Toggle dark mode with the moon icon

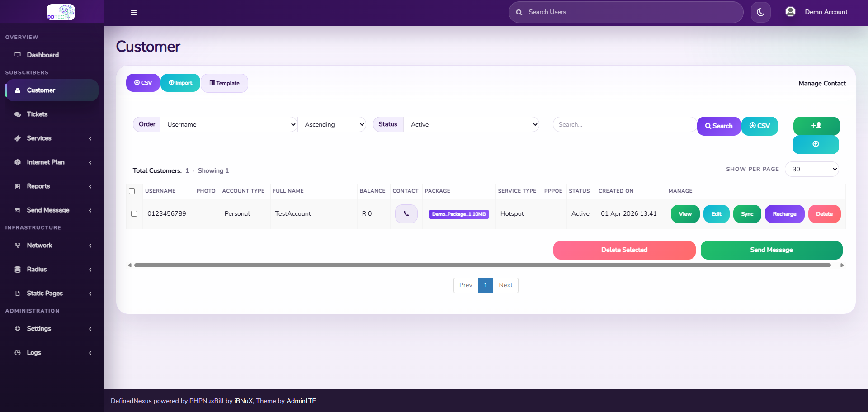[760, 12]
